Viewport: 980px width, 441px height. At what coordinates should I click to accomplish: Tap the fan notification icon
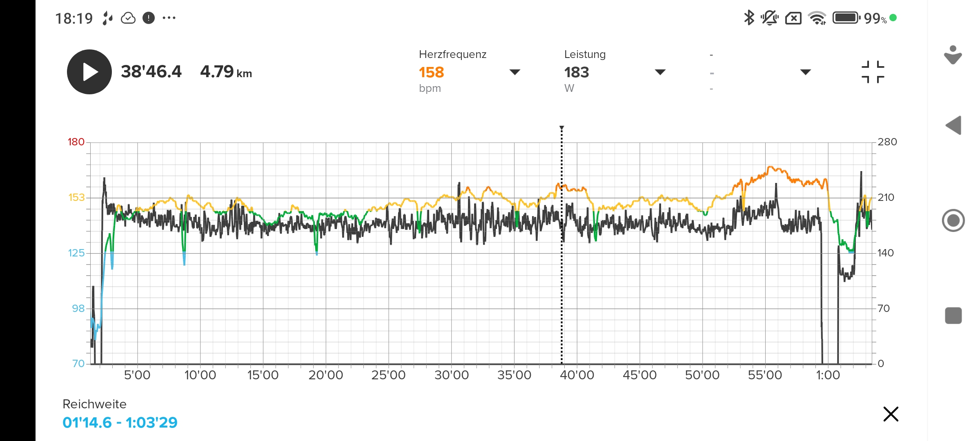point(107,18)
